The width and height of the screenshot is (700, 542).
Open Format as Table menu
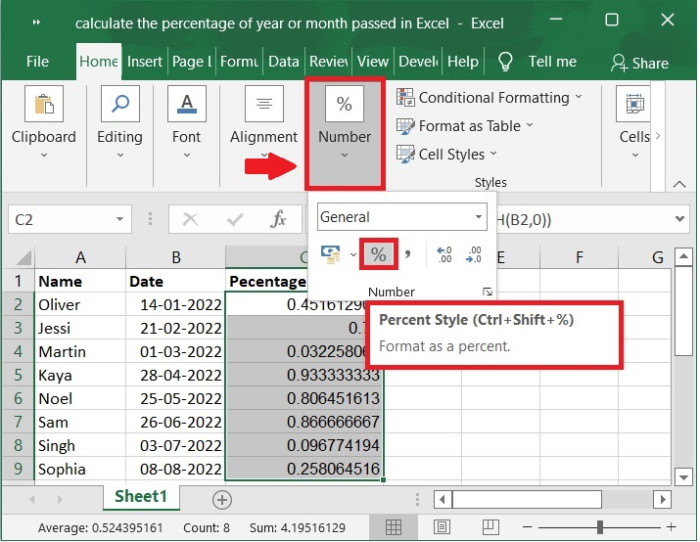point(465,126)
